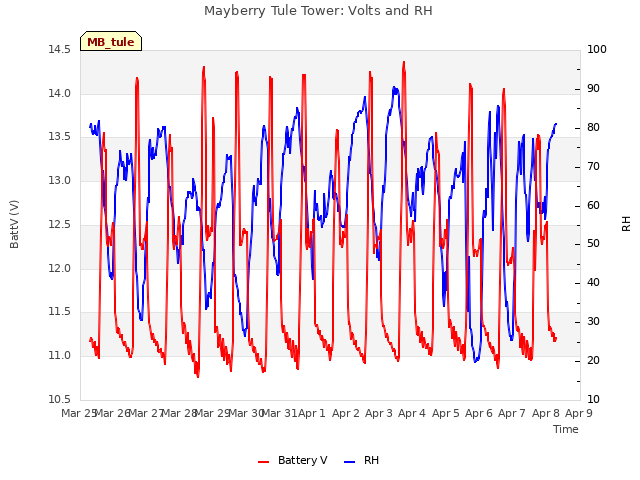Click the 12.5 left axis tick

click(x=60, y=224)
